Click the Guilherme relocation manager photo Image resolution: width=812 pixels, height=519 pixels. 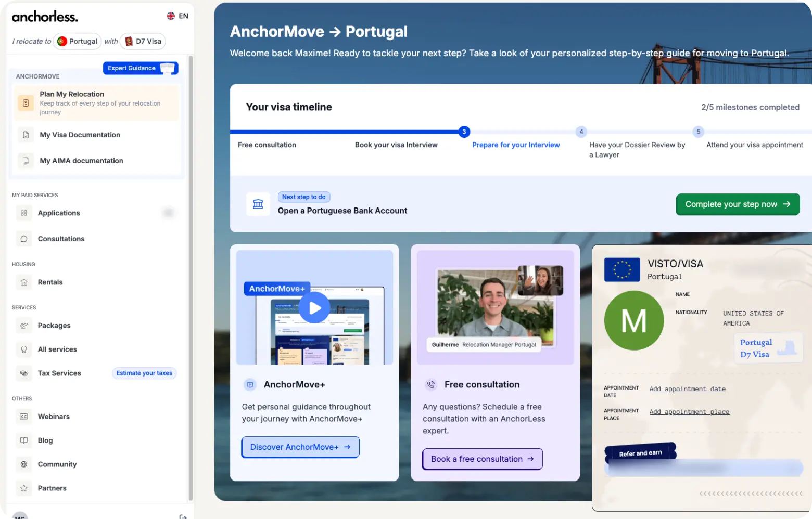click(x=495, y=308)
